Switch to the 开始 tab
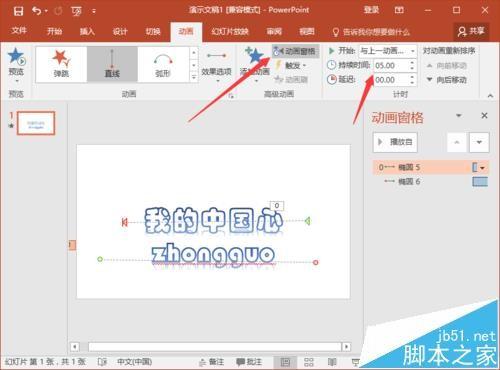 click(54, 32)
